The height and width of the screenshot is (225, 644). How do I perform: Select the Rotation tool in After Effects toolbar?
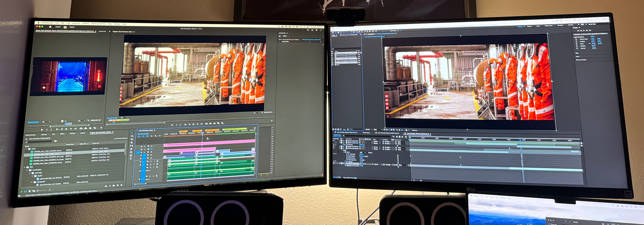click(x=351, y=32)
